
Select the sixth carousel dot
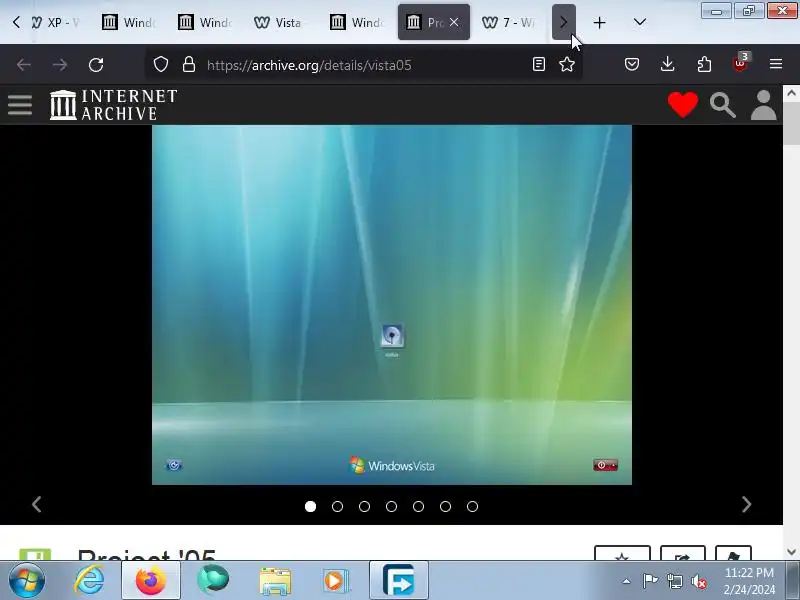click(445, 506)
